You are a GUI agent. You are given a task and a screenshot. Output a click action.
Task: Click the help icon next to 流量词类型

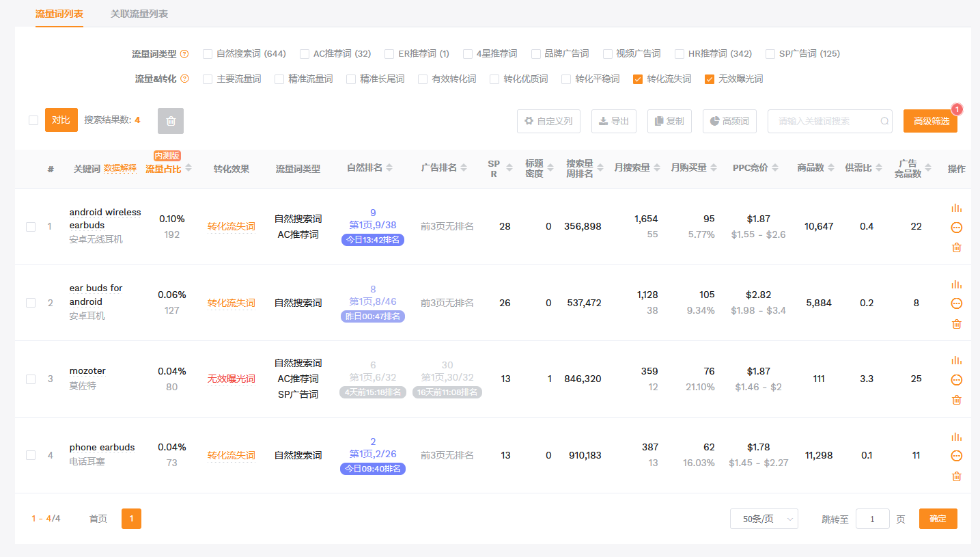[184, 54]
